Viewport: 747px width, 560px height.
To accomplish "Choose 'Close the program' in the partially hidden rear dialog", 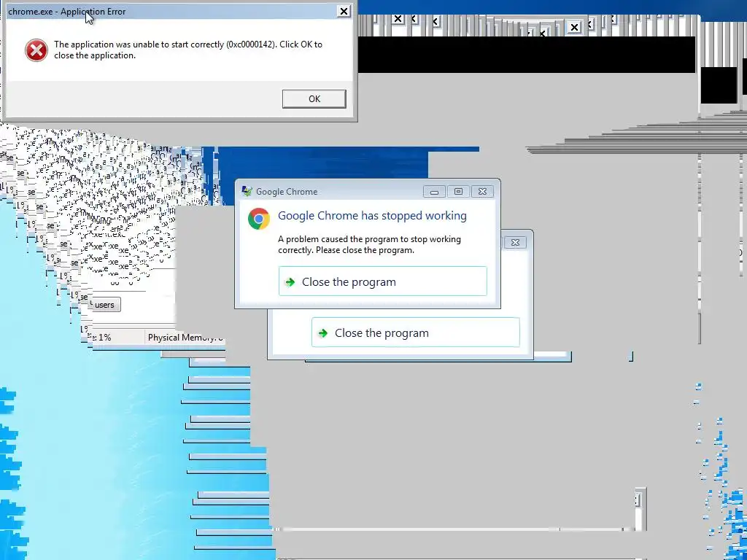I will coord(415,332).
